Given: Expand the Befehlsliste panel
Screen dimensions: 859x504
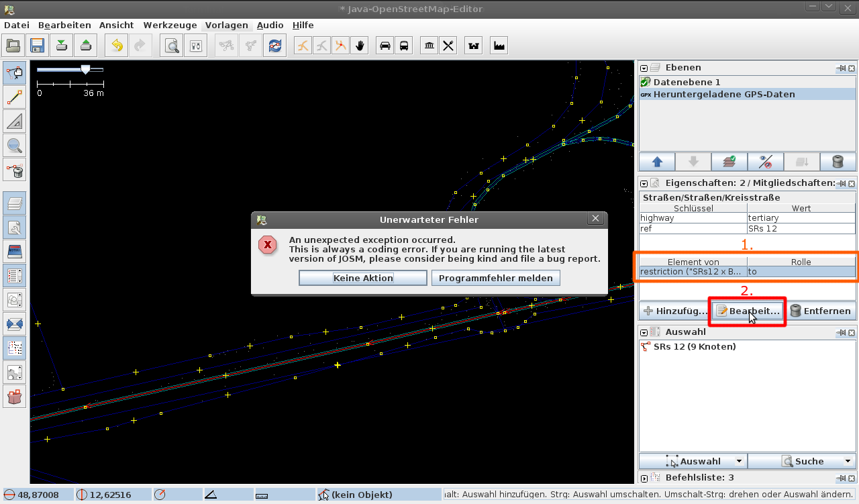Looking at the screenshot, I should tap(644, 478).
